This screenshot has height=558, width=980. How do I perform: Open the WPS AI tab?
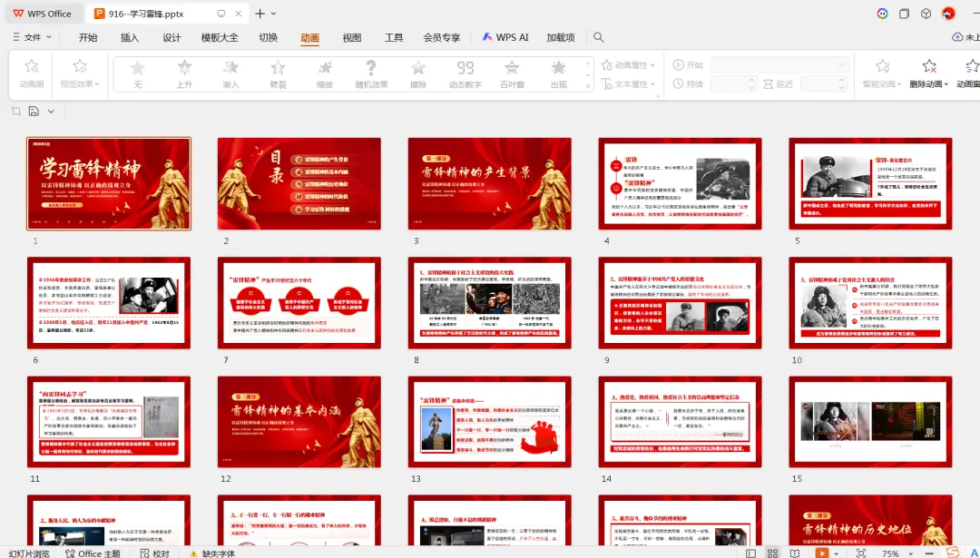pyautogui.click(x=505, y=37)
